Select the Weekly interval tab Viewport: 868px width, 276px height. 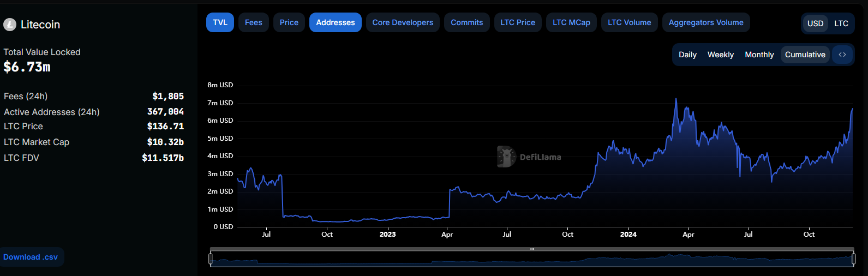[720, 55]
